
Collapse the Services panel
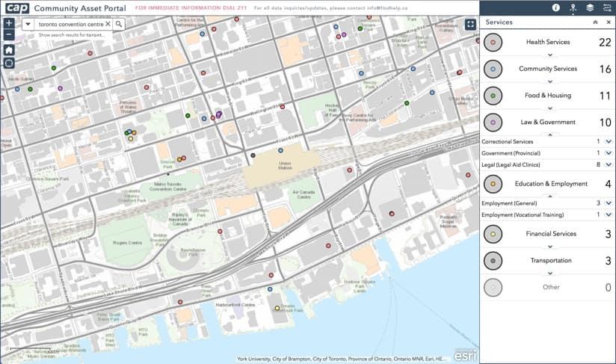click(596, 22)
